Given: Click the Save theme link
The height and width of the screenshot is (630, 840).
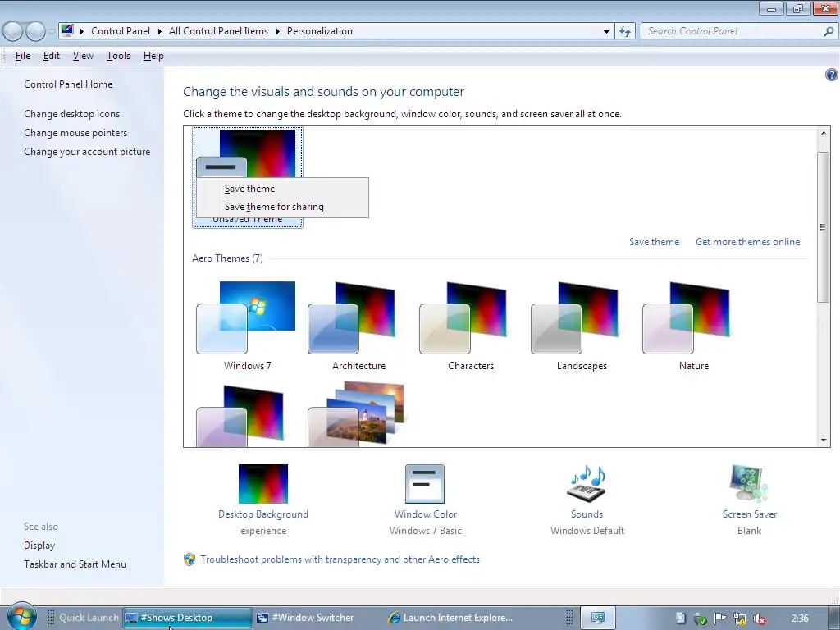Looking at the screenshot, I should [654, 242].
